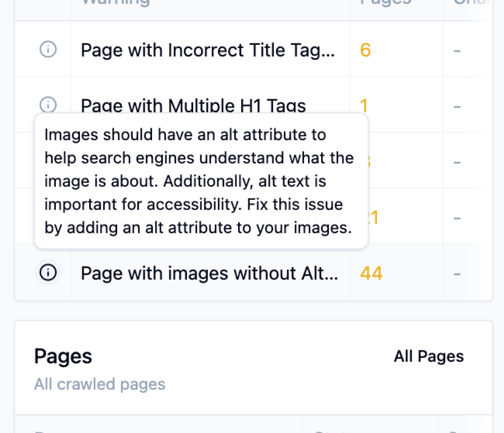
Task: Click change dash in Multiple H1 Tags row
Action: [x=457, y=107]
